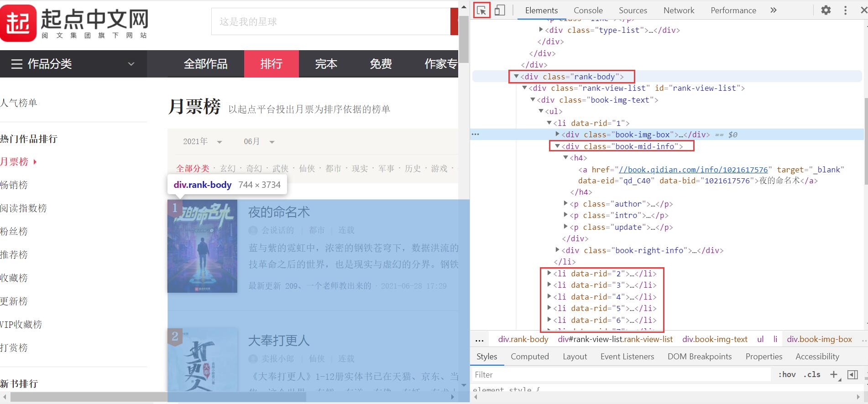The width and height of the screenshot is (868, 404).
Task: Collapse the rank-view-list div node
Action: (x=524, y=88)
